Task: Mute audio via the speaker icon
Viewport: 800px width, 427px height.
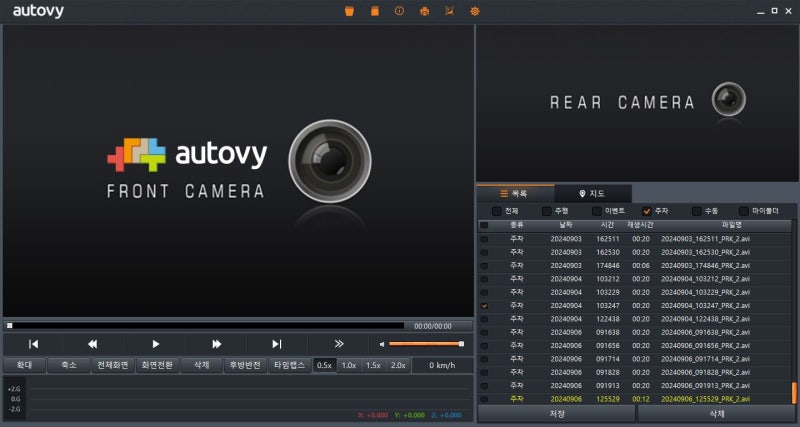Action: [382, 344]
